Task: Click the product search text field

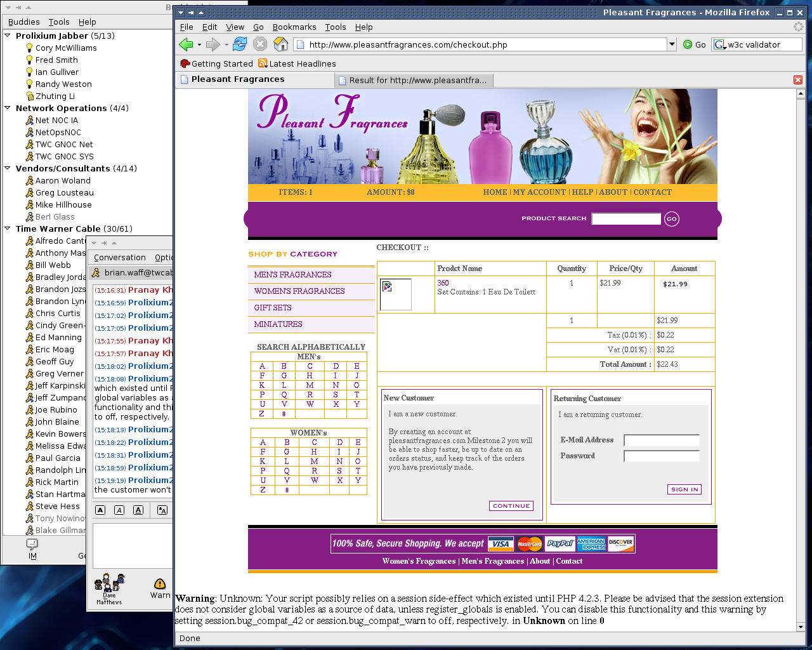Action: pos(626,219)
